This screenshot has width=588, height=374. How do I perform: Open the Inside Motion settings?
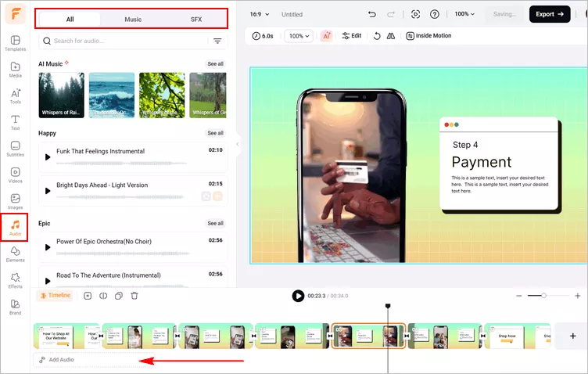point(428,36)
